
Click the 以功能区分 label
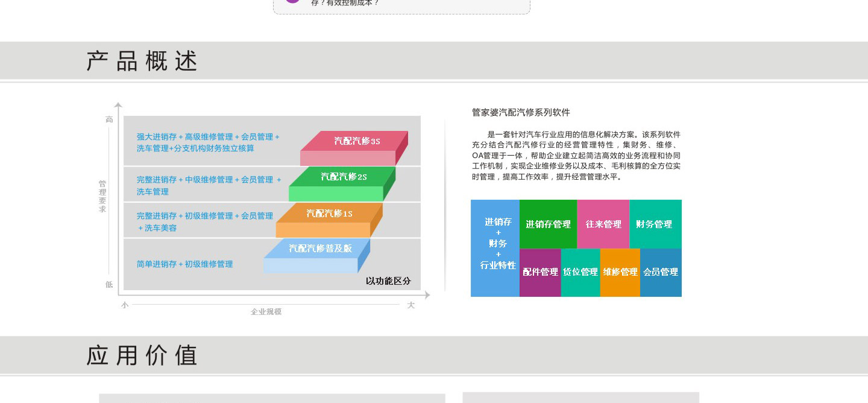(388, 281)
